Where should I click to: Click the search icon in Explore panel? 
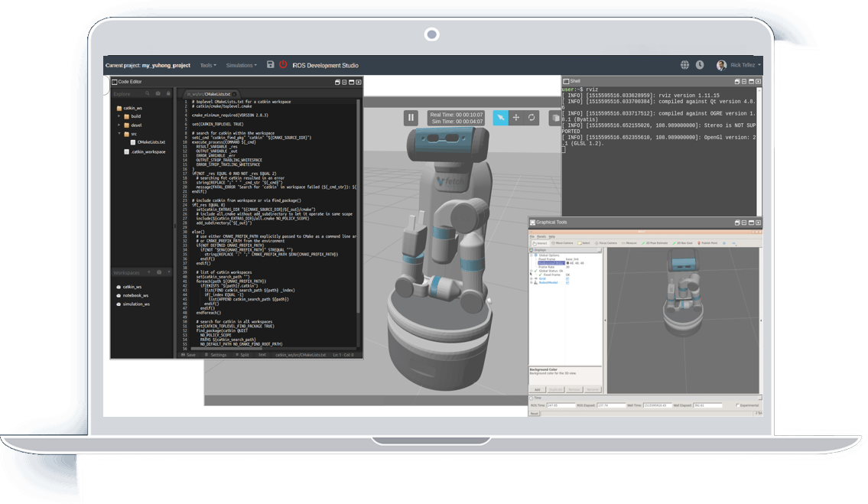(148, 93)
